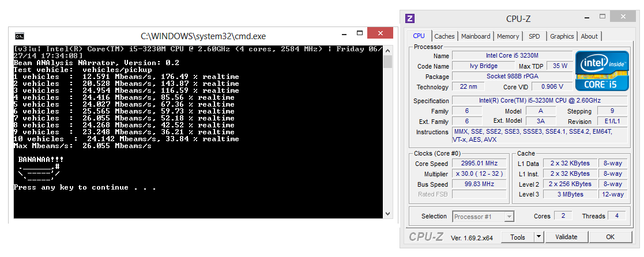Click the Package value Socket 988B rPGA
Image resolution: width=644 pixels, height=257 pixels.
tap(512, 76)
